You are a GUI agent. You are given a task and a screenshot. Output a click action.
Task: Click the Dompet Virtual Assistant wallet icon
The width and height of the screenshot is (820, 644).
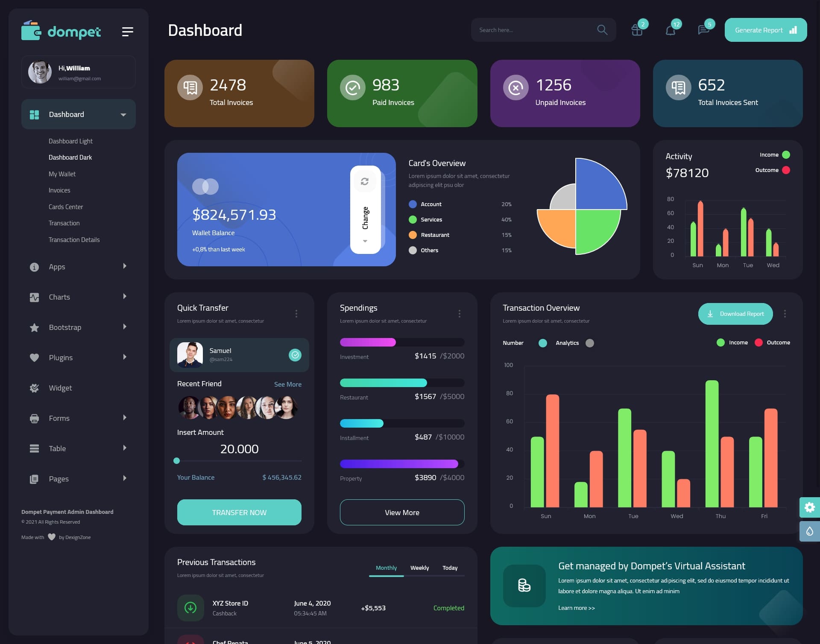pyautogui.click(x=523, y=585)
